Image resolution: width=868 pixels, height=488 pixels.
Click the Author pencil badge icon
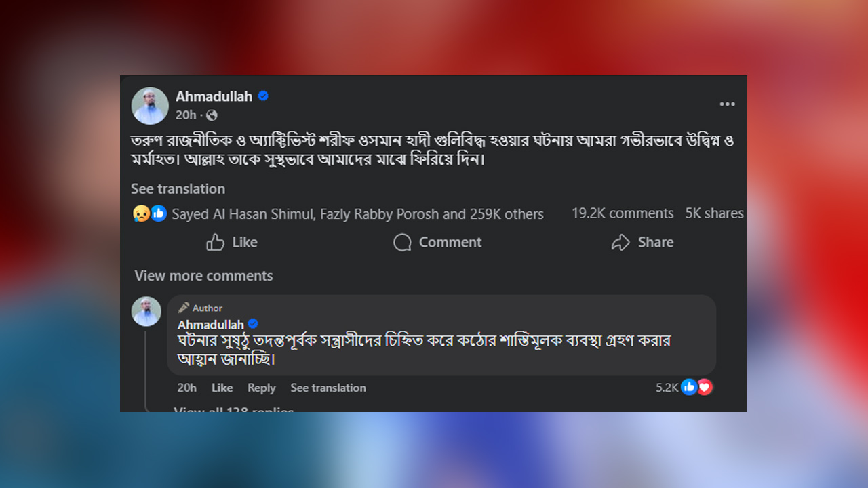point(184,308)
